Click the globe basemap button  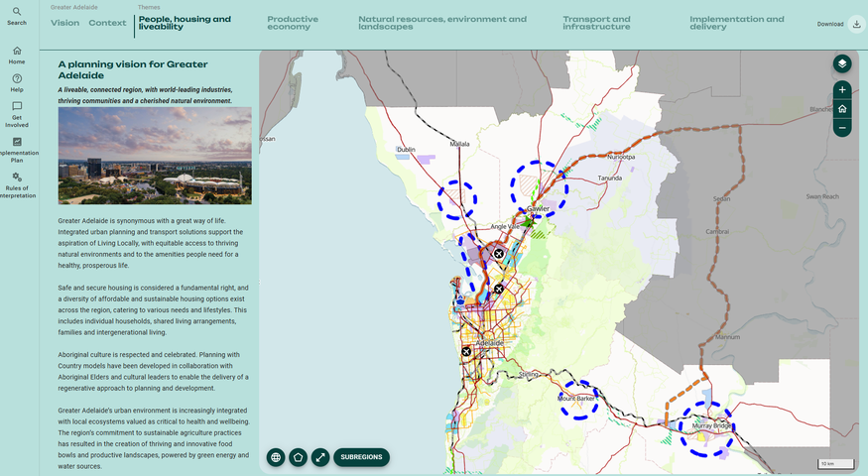click(x=276, y=457)
